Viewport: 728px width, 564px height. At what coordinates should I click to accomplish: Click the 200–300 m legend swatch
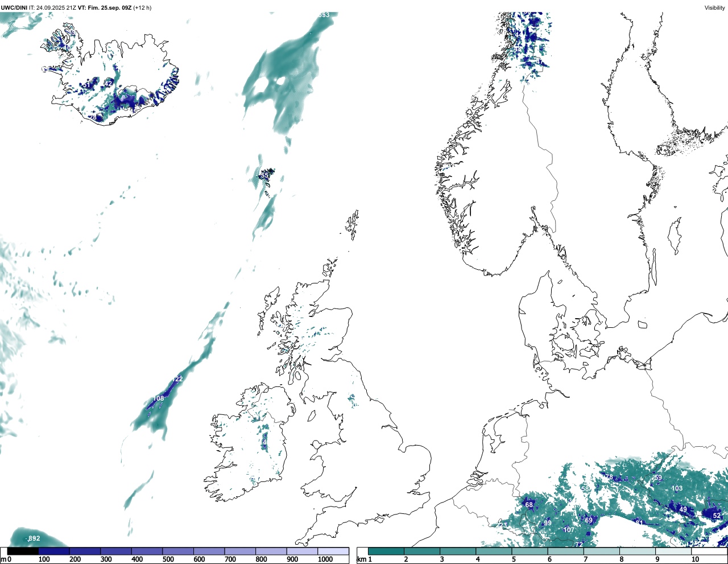[x=85, y=551]
